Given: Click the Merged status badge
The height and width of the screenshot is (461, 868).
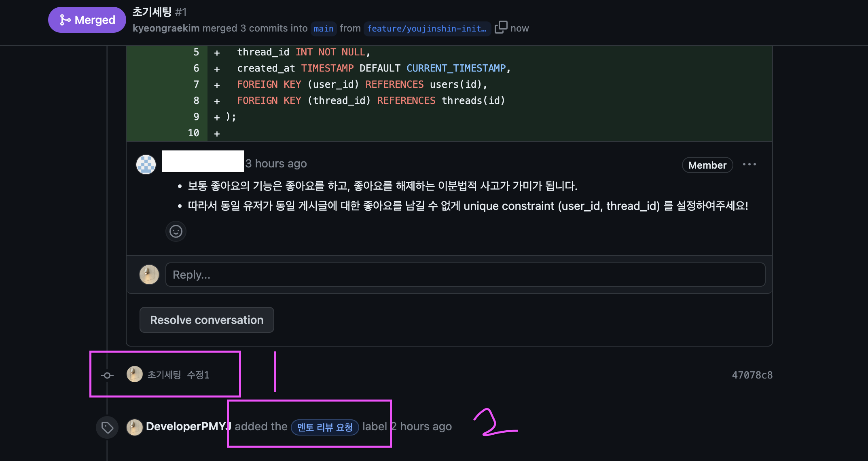Looking at the screenshot, I should (x=87, y=20).
